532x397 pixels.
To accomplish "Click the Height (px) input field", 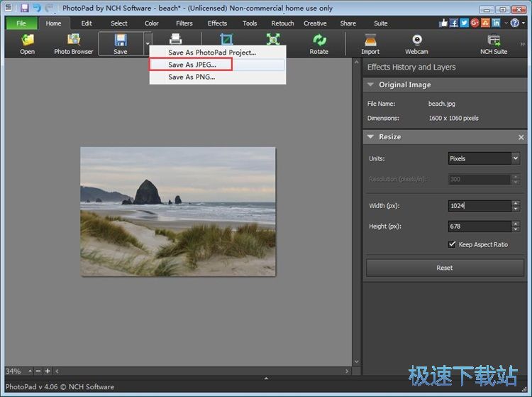I will (480, 226).
